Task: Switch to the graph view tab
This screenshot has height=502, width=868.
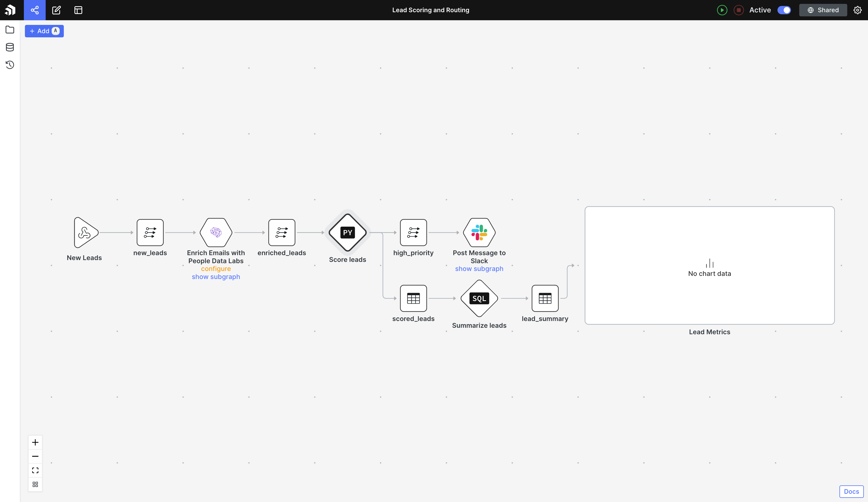Action: (x=35, y=10)
